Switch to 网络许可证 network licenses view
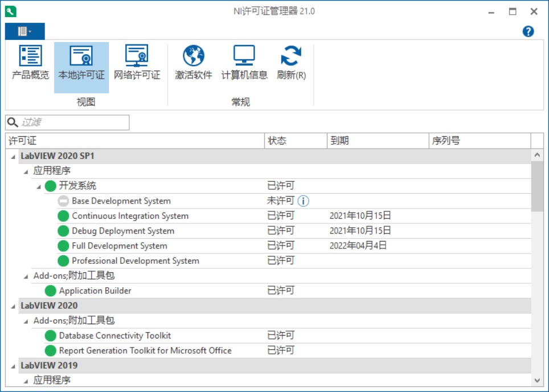This screenshot has height=392, width=549. 137,63
